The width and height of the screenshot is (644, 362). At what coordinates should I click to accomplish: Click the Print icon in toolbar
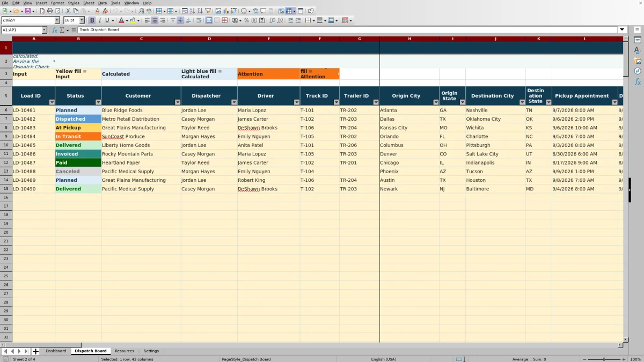50,11
